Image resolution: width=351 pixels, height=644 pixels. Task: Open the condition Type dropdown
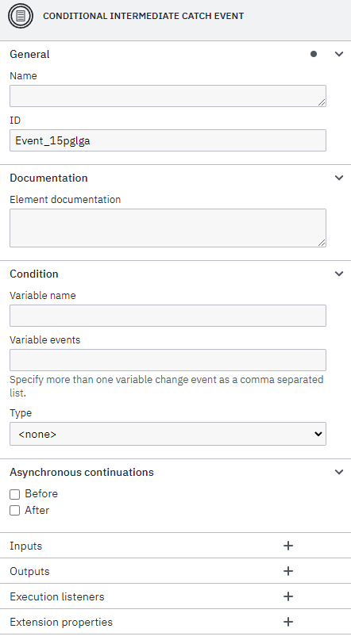(168, 434)
